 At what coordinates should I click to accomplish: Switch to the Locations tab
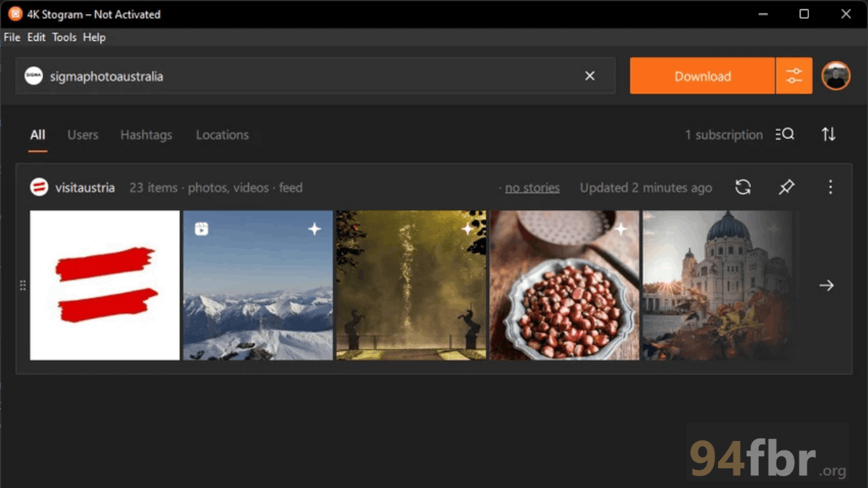click(222, 135)
